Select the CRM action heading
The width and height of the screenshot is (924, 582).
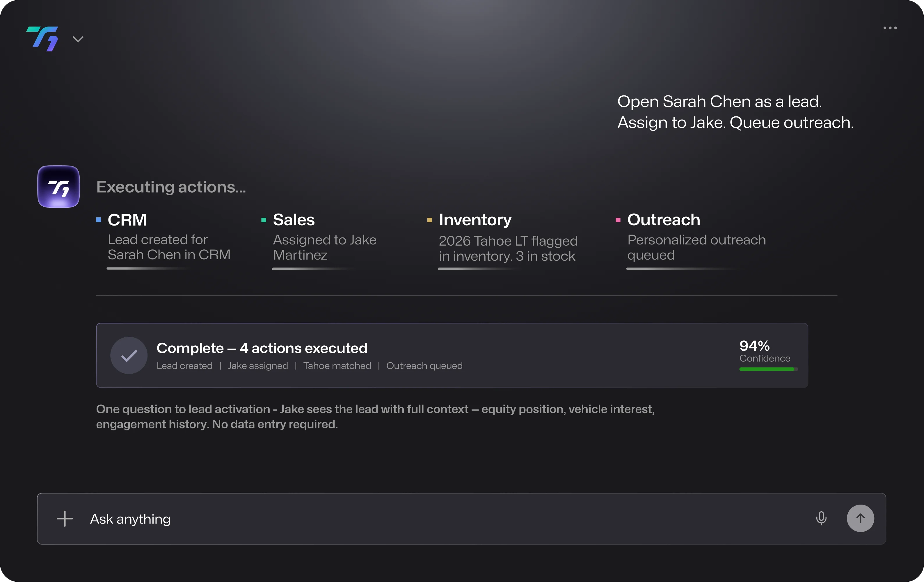point(127,220)
